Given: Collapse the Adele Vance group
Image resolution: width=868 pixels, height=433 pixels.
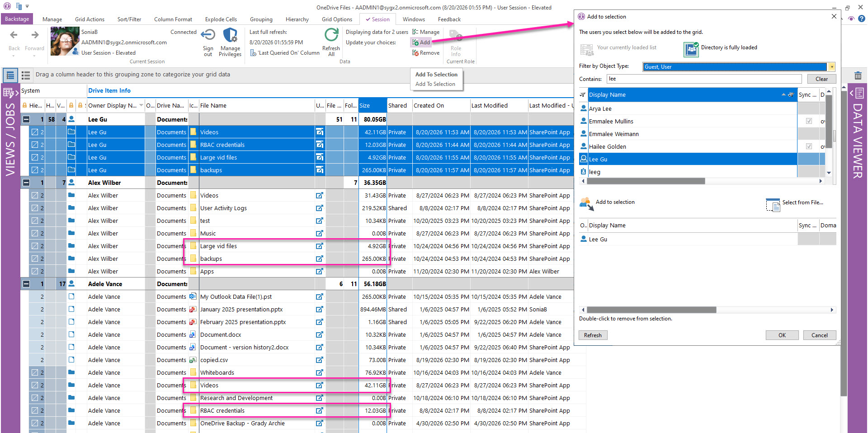Looking at the screenshot, I should point(26,284).
